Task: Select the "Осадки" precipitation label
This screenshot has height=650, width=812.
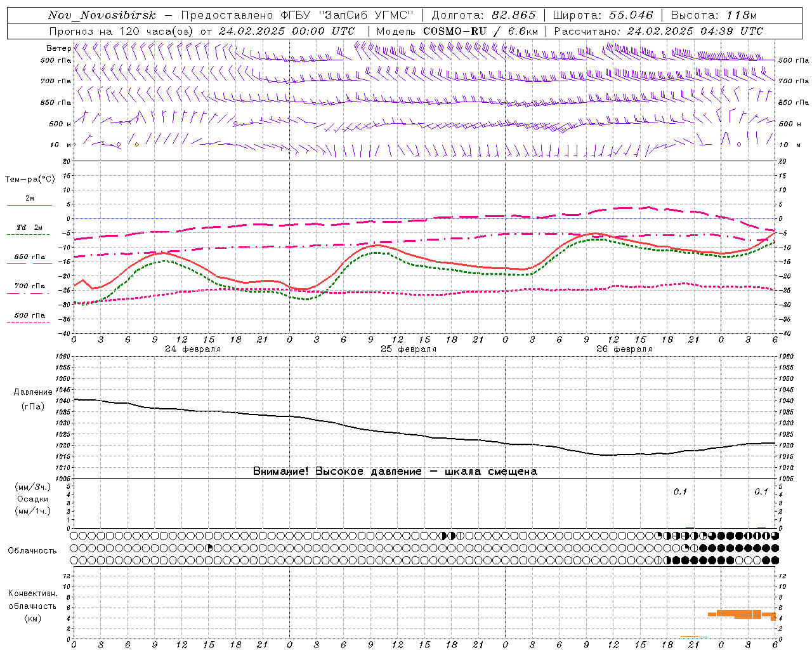Action: 33,499
